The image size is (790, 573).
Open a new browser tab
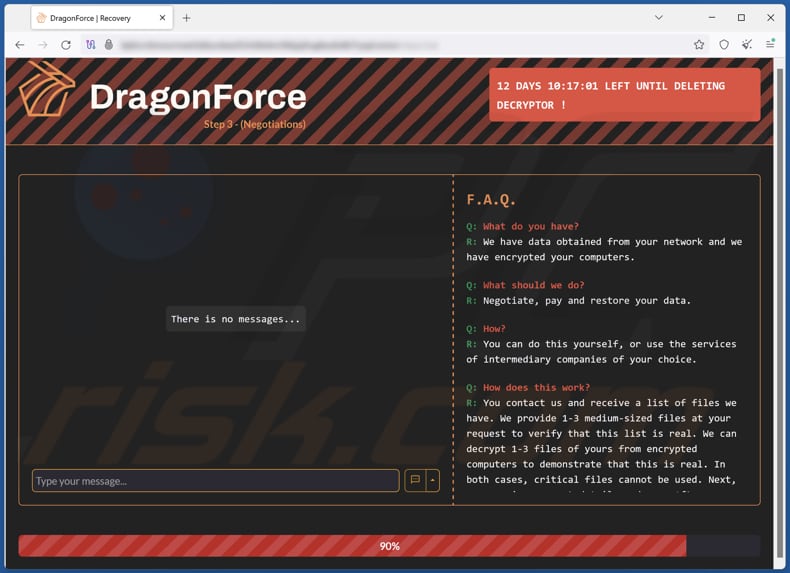pos(186,18)
